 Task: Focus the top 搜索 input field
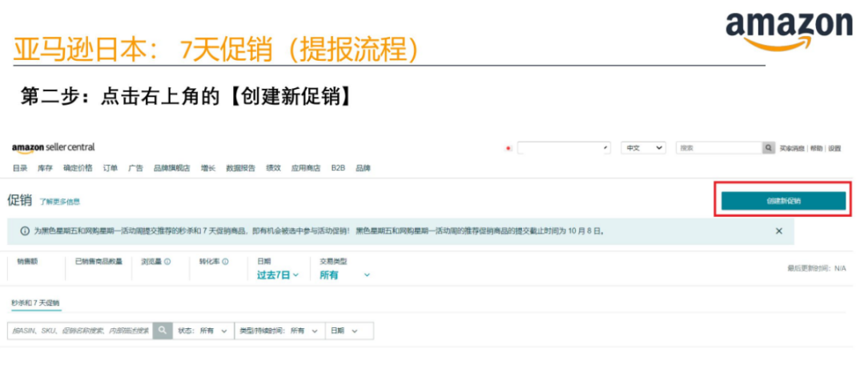pyautogui.click(x=719, y=148)
